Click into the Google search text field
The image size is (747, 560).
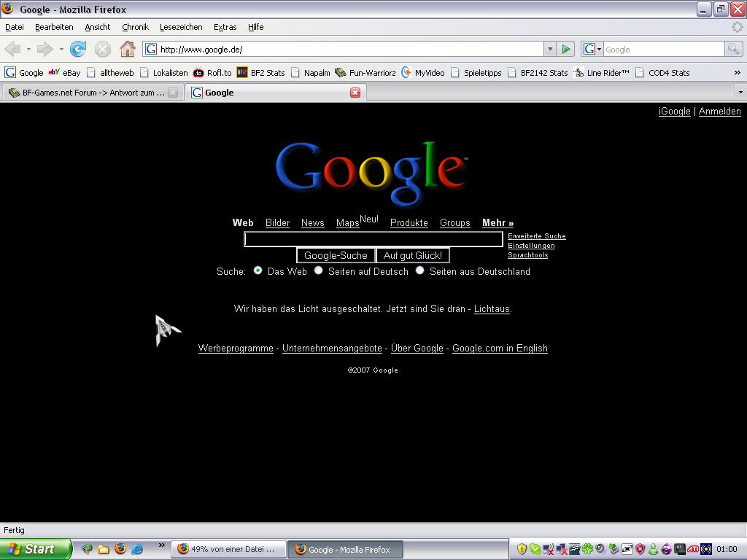373,239
